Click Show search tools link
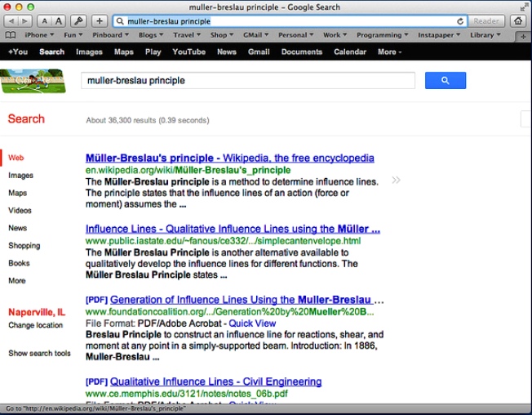Viewport: 532px width, 415px height. tap(39, 353)
